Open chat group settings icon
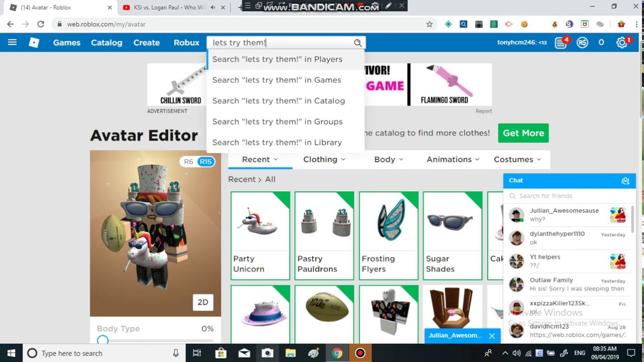The width and height of the screenshot is (644, 362). 625,180
